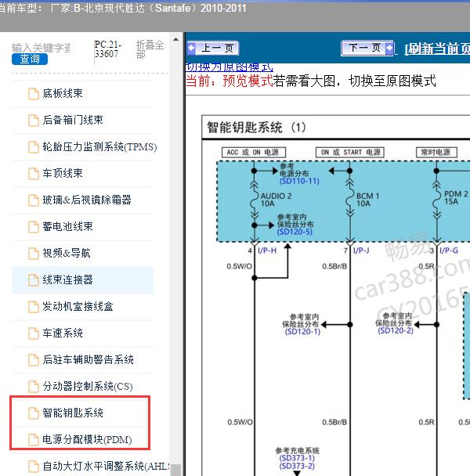The width and height of the screenshot is (470, 476).
Task: Click document icon beside 自动大灯水平调整系统
Action: [34, 467]
